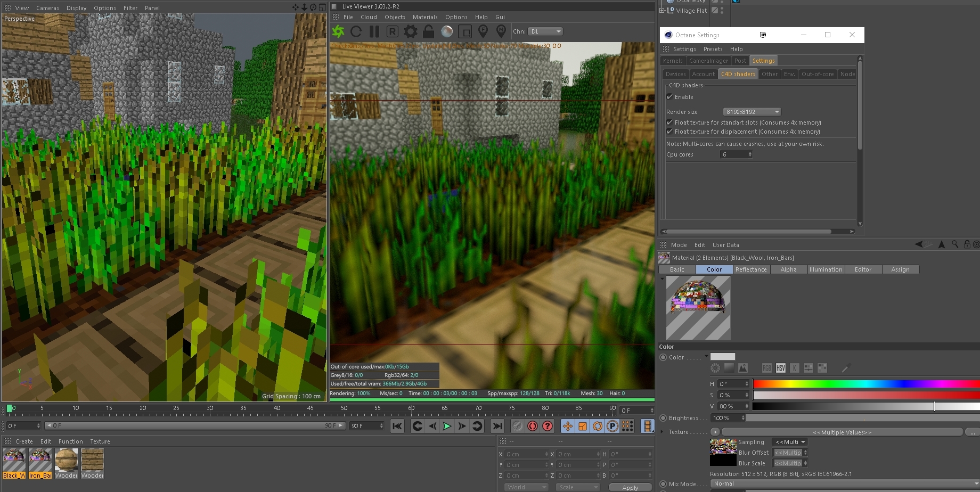Toggle autokeying red circular button
The width and height of the screenshot is (980, 492).
tap(532, 426)
